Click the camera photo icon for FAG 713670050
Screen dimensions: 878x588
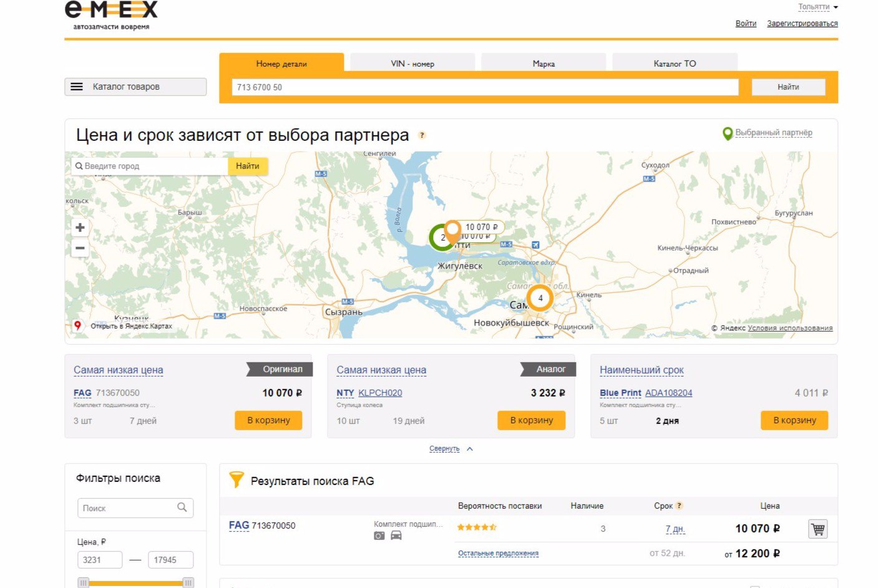[379, 536]
